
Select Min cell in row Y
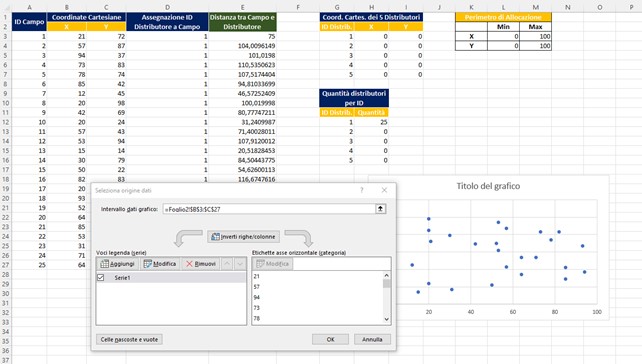tap(503, 46)
